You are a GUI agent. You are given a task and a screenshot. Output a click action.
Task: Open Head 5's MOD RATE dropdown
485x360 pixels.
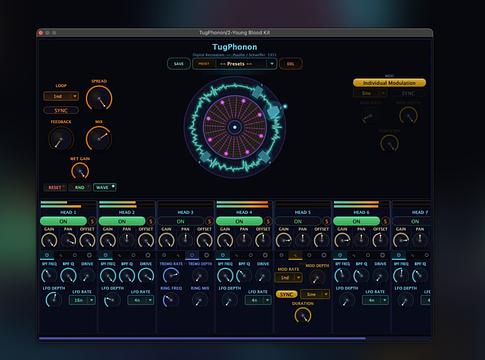coord(289,277)
